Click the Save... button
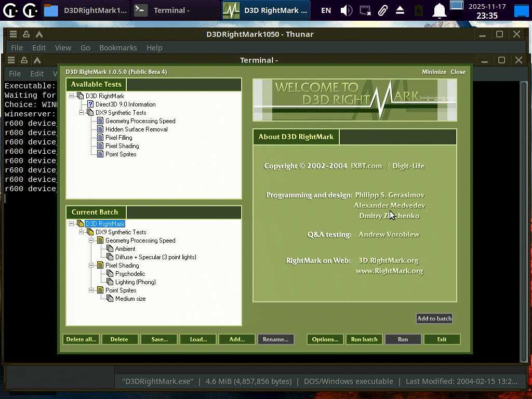 [x=159, y=339]
